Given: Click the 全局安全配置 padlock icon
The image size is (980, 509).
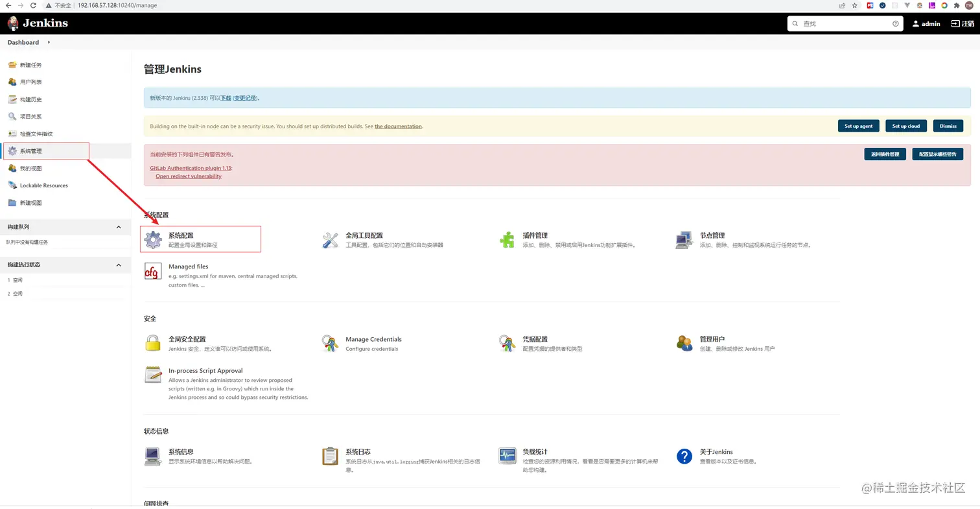Looking at the screenshot, I should coord(153,343).
